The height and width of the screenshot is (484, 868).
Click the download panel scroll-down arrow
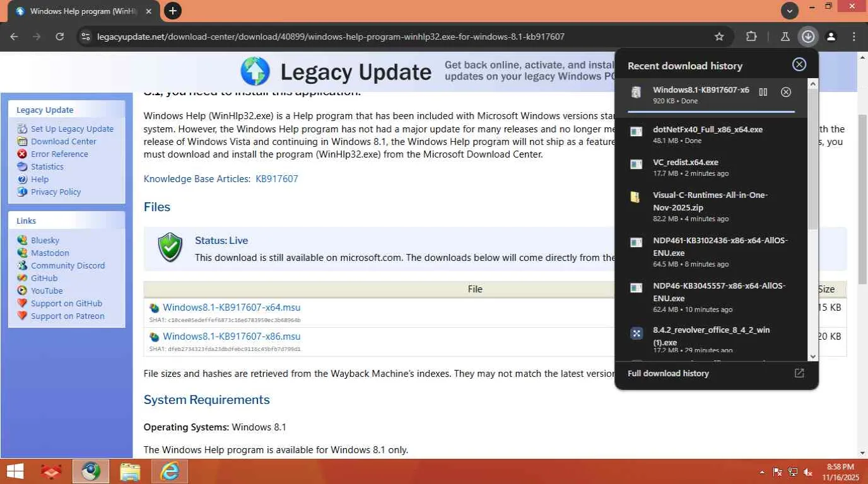click(x=812, y=356)
